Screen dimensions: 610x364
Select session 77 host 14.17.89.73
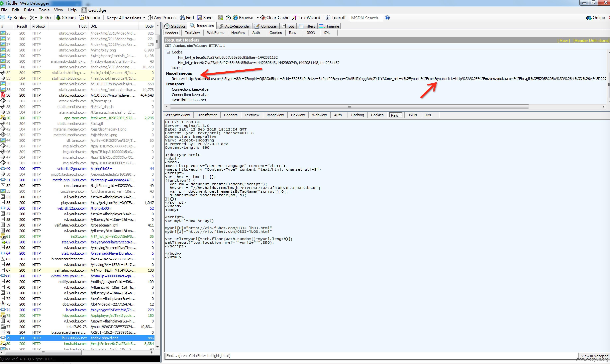[x=77, y=327]
